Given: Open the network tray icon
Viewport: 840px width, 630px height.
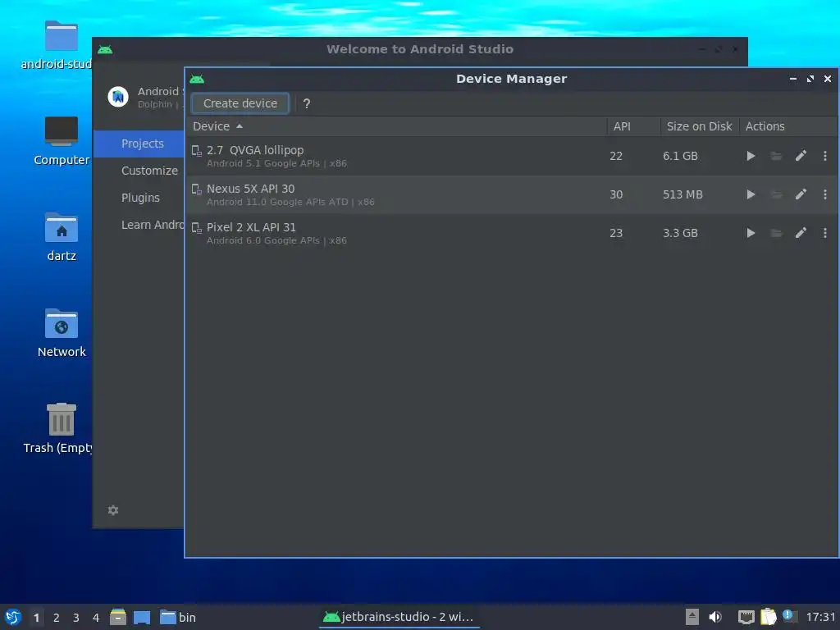Looking at the screenshot, I should click(x=746, y=617).
